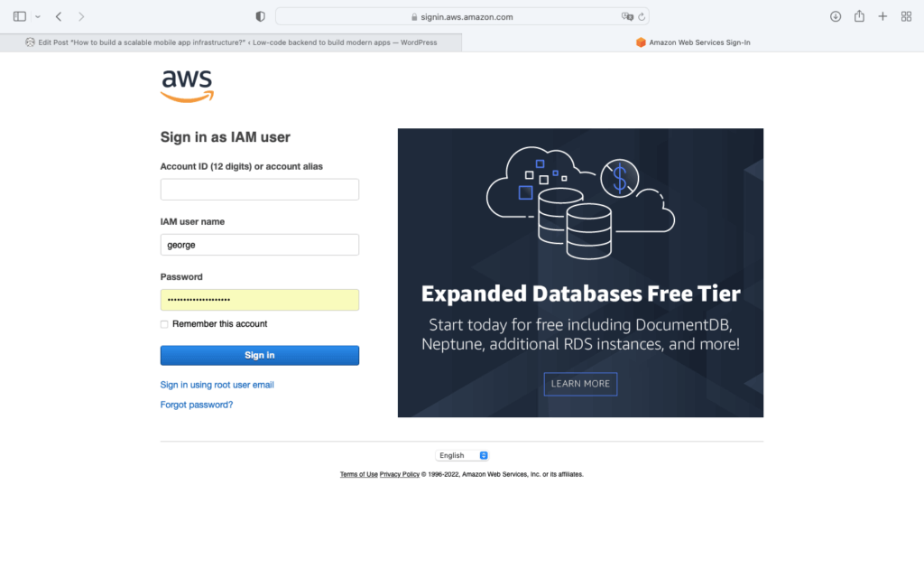Toggle the Safari sidebar icon
The width and height of the screenshot is (924, 578).
(20, 16)
